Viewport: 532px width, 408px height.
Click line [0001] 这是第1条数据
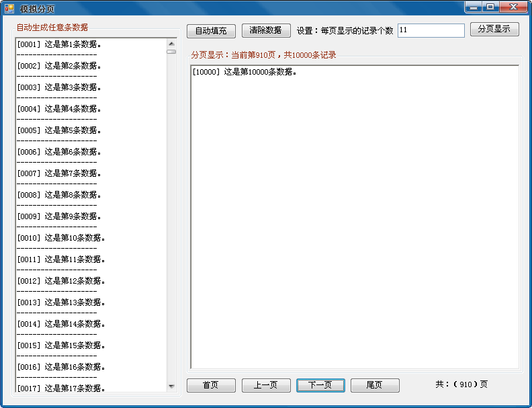click(x=59, y=44)
